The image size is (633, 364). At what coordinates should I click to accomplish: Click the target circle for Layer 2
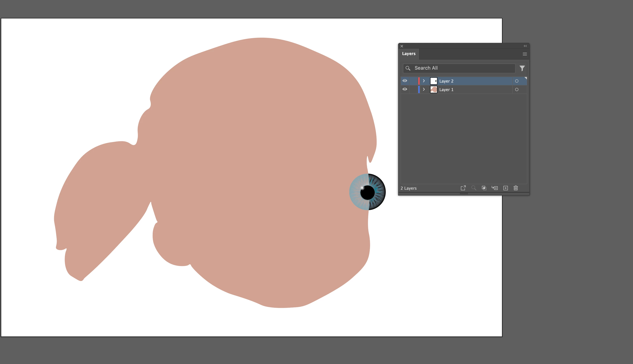click(x=517, y=81)
